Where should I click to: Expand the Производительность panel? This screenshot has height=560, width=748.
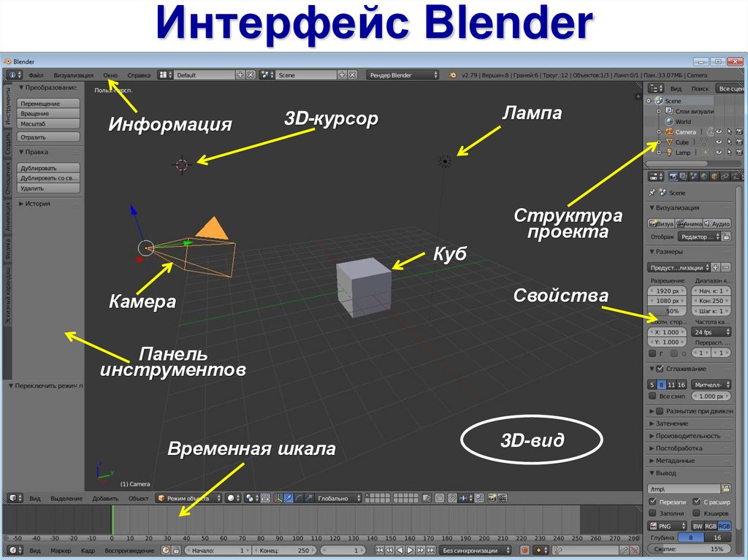[684, 436]
